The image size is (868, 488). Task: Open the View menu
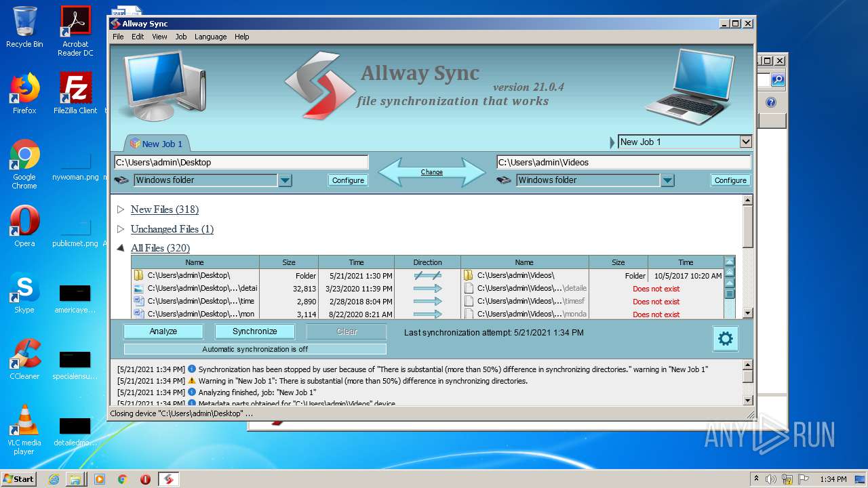159,37
